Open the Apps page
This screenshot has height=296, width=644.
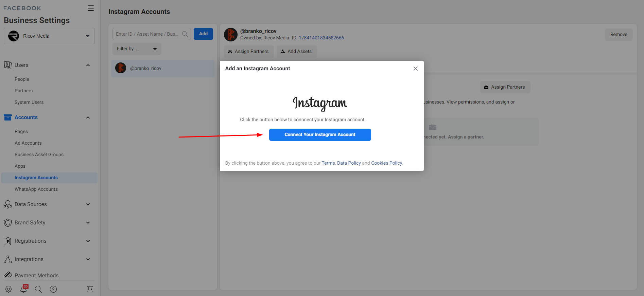[20, 166]
